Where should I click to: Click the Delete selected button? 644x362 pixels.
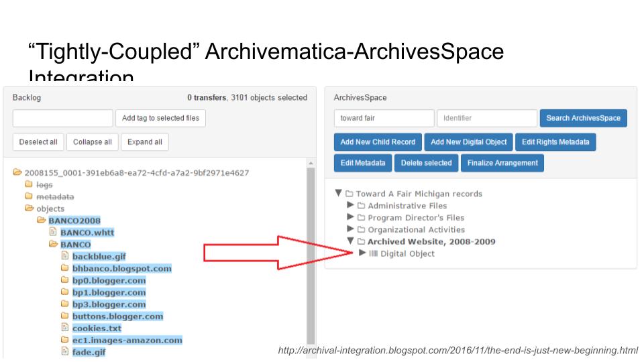[x=427, y=163]
